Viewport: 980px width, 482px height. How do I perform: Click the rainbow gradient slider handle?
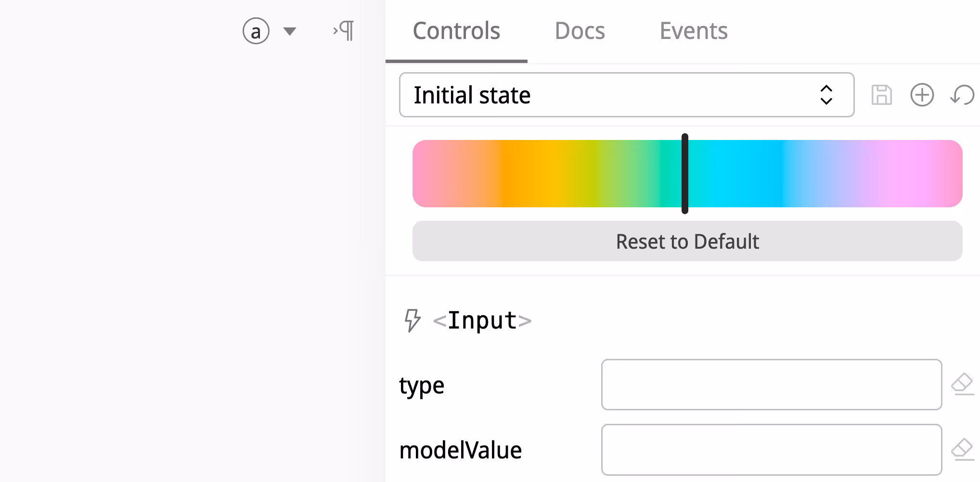[685, 174]
